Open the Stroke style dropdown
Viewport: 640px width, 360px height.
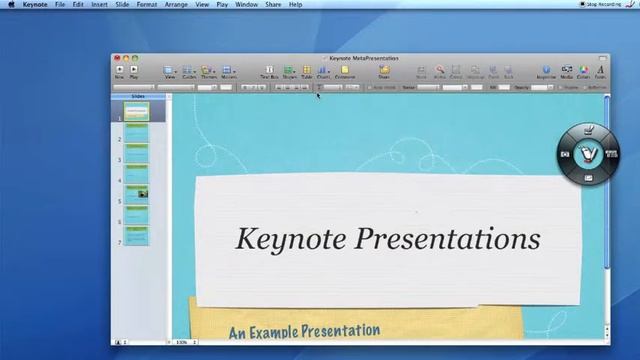tap(428, 87)
